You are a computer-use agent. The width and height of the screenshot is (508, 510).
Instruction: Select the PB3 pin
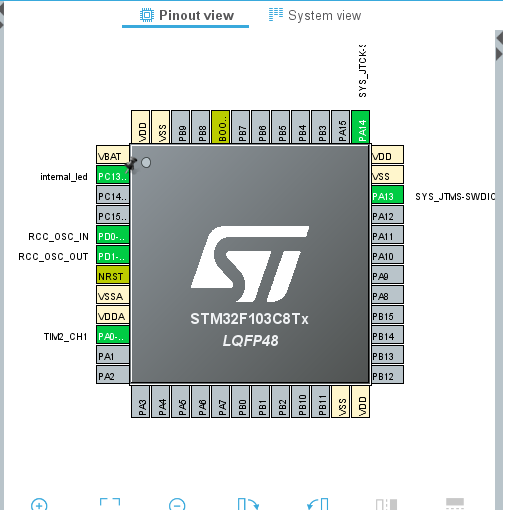[320, 127]
